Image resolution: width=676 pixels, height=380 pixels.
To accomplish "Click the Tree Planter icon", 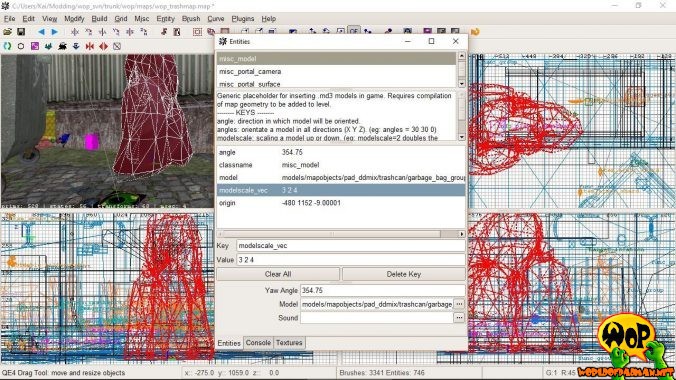I will coord(48,46).
